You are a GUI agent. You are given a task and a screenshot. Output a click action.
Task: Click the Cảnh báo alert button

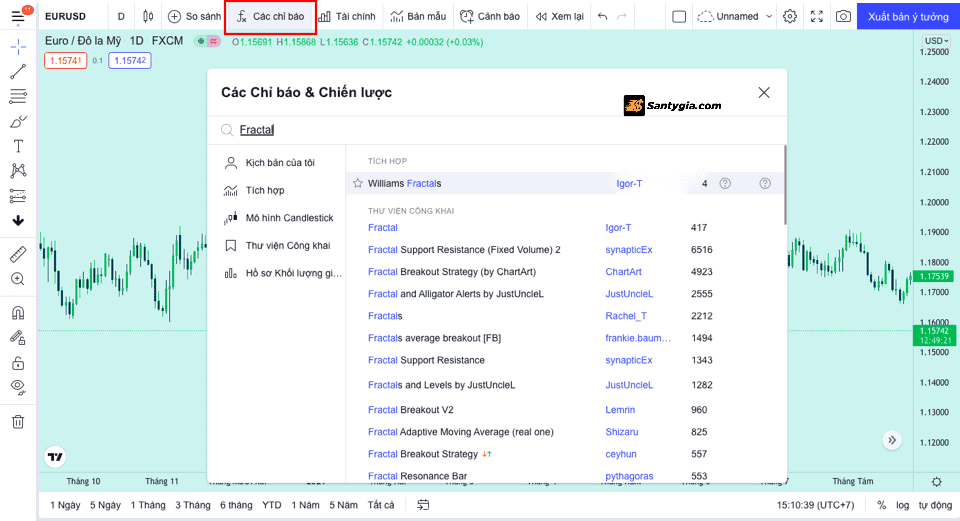[490, 17]
